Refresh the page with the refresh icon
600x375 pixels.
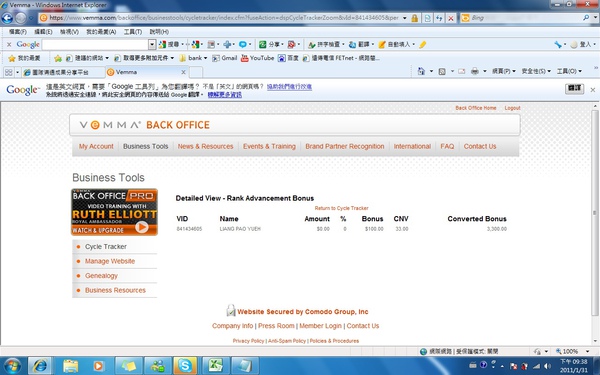(x=439, y=18)
